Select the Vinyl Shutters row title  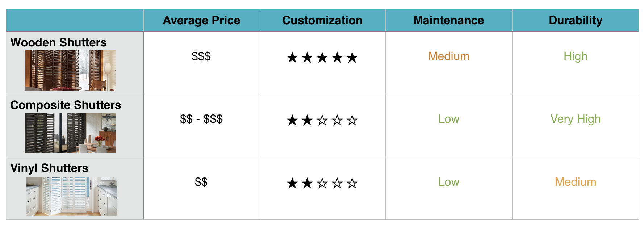[49, 168]
